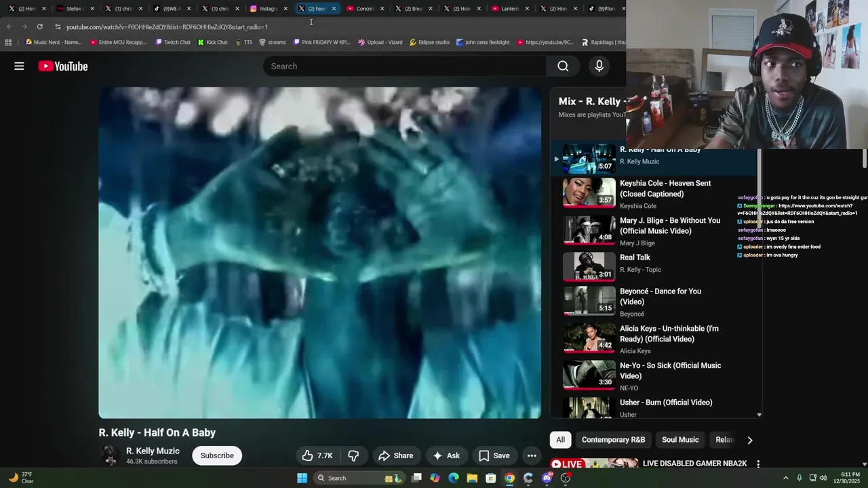Viewport: 868px width, 488px height.
Task: Open the Twitch Chat bookmark
Action: pos(172,42)
